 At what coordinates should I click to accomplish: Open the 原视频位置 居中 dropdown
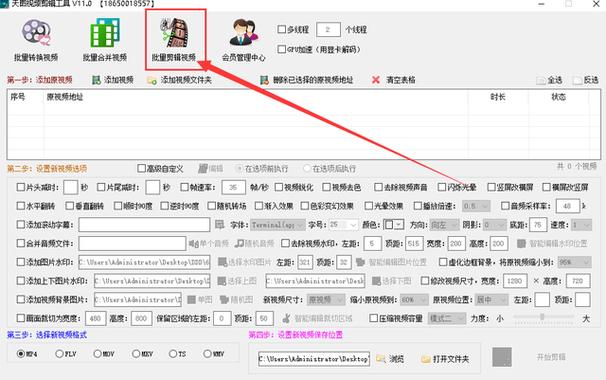click(x=491, y=300)
